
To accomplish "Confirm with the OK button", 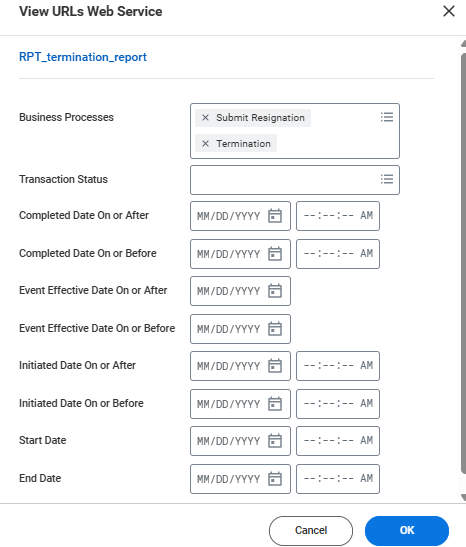I will (407, 530).
